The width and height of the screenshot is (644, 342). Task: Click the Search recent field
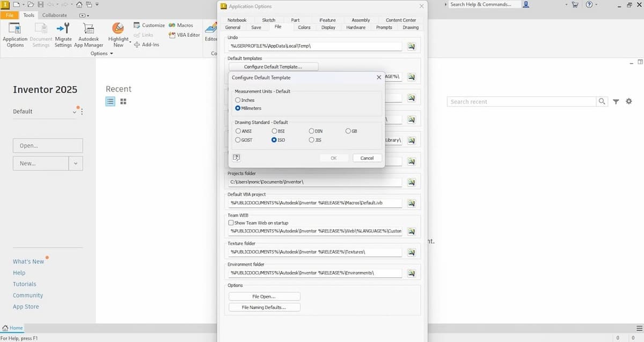tap(522, 101)
